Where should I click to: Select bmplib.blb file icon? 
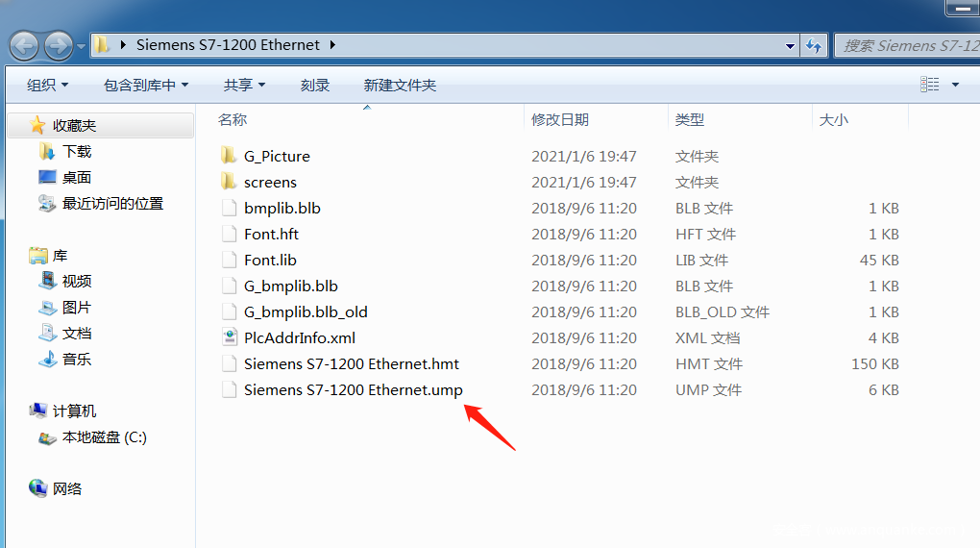coord(230,208)
